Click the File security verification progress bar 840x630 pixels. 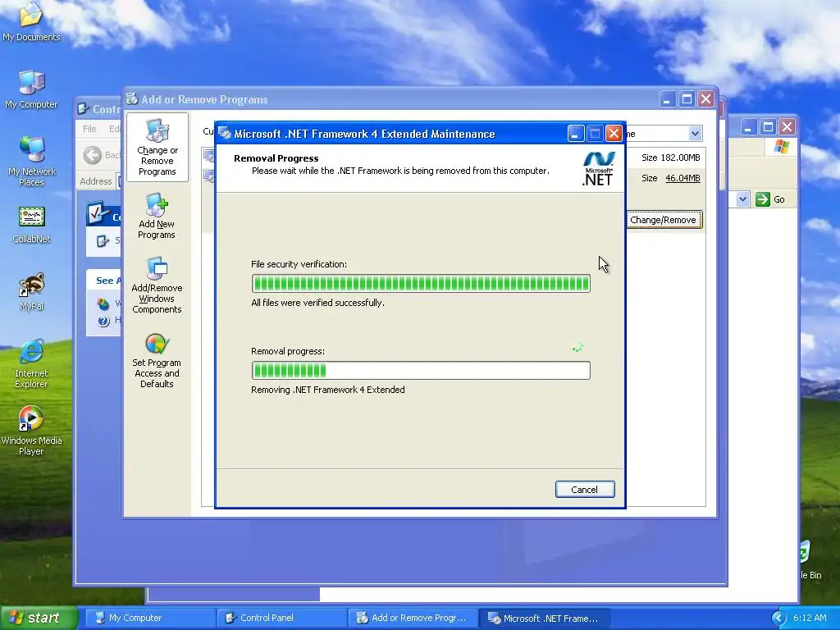(x=421, y=283)
